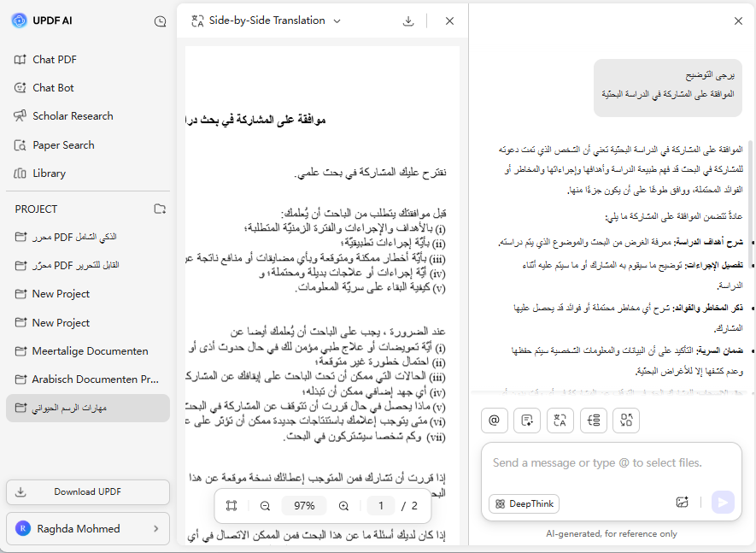Click the @ mention files button
Viewport: 756px width, 553px height.
[495, 421]
